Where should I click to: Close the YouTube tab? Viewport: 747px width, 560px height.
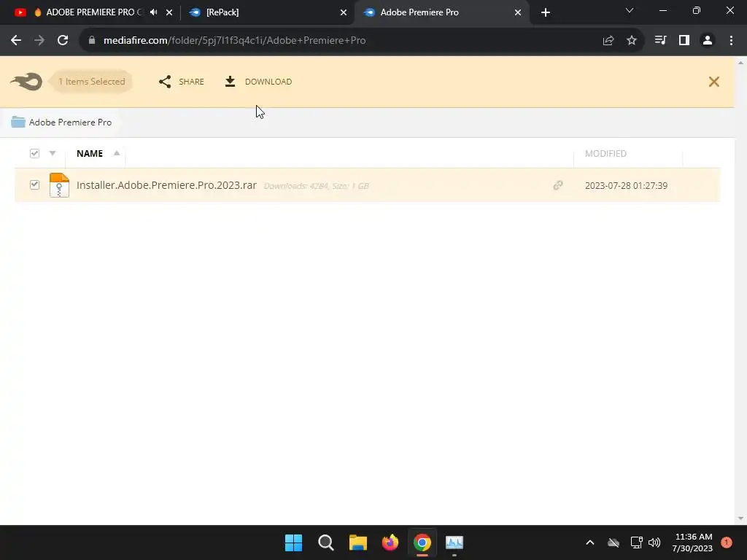169,12
